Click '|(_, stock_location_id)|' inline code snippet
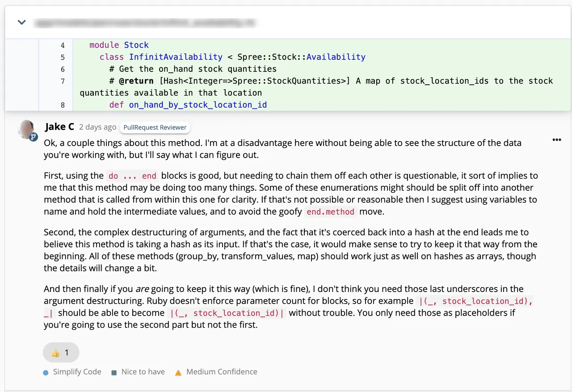Screen dimensions: 572x392 tap(227, 313)
